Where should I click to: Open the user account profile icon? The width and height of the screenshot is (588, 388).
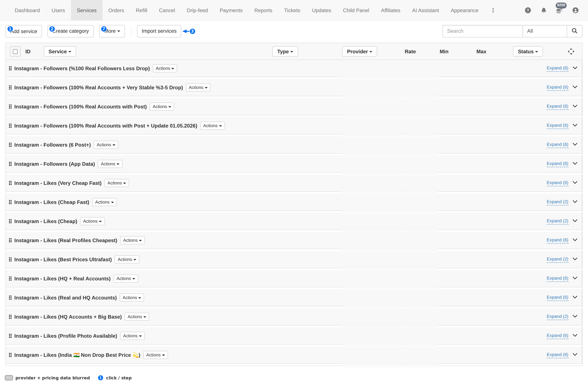point(575,10)
